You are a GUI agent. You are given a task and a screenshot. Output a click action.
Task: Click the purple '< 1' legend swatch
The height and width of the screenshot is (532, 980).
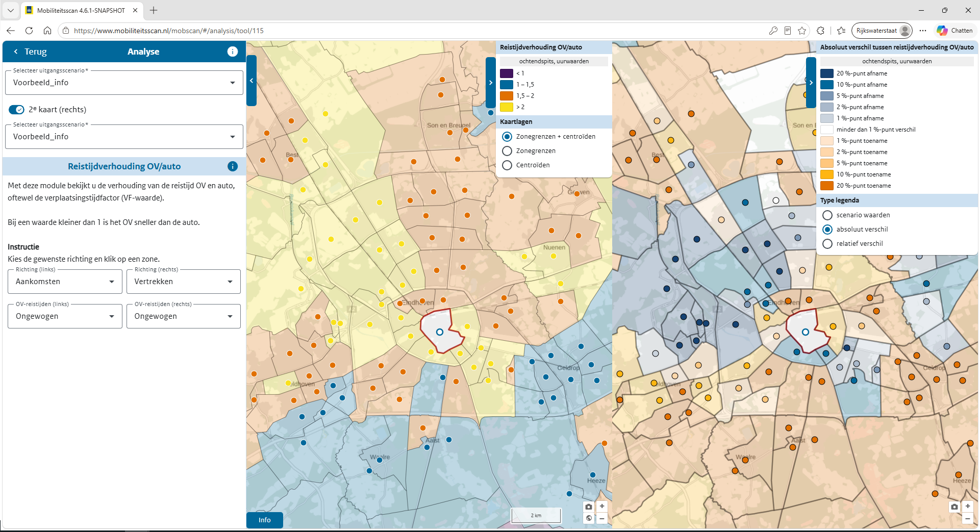(507, 73)
